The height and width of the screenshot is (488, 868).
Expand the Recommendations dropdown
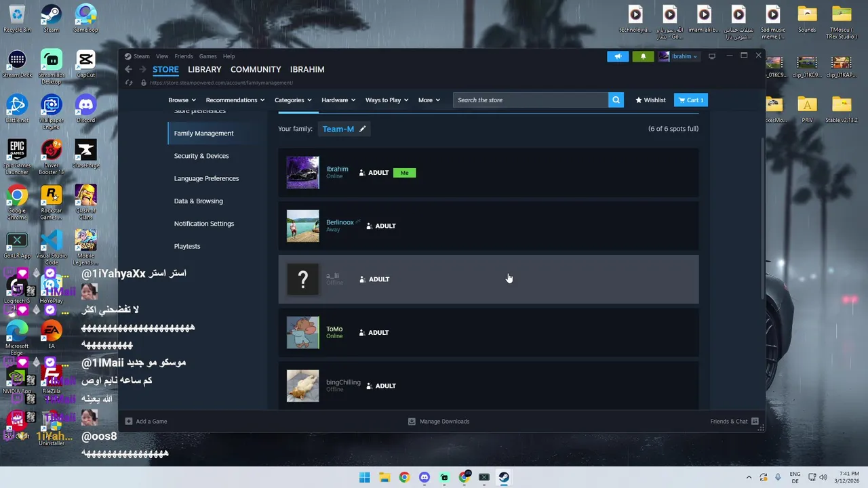click(235, 100)
